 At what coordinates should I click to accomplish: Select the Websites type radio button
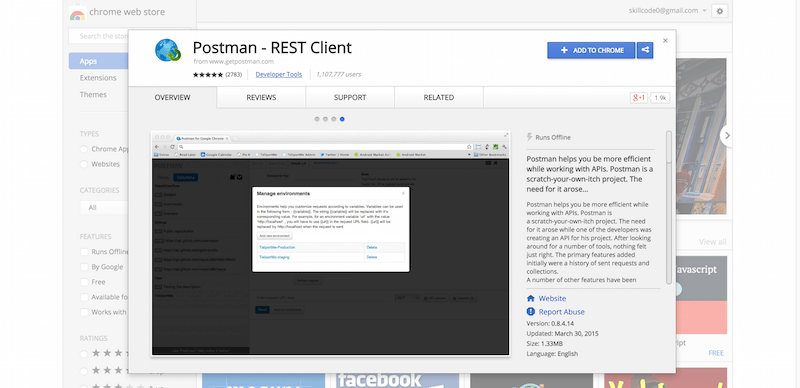(84, 164)
